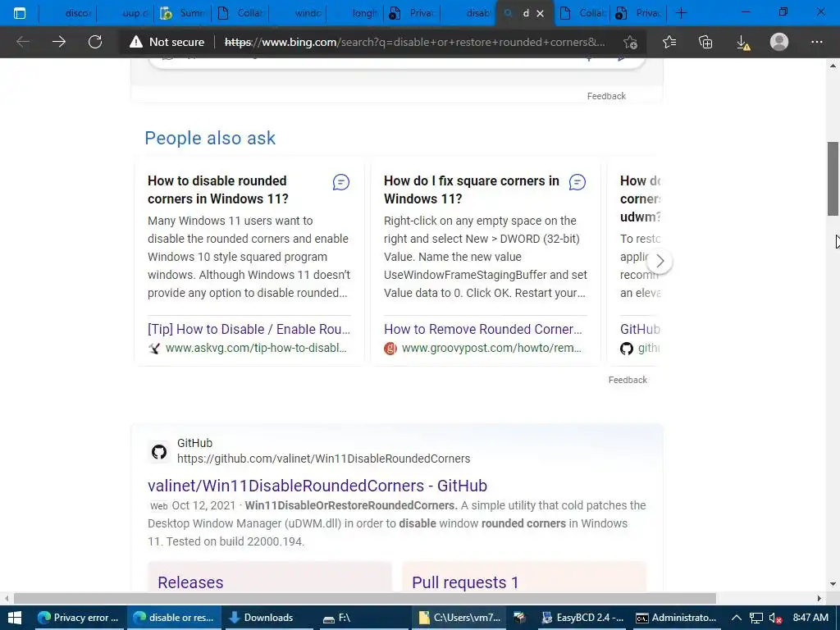840x630 pixels.
Task: Open the Collections icon in toolbar
Action: tap(706, 42)
